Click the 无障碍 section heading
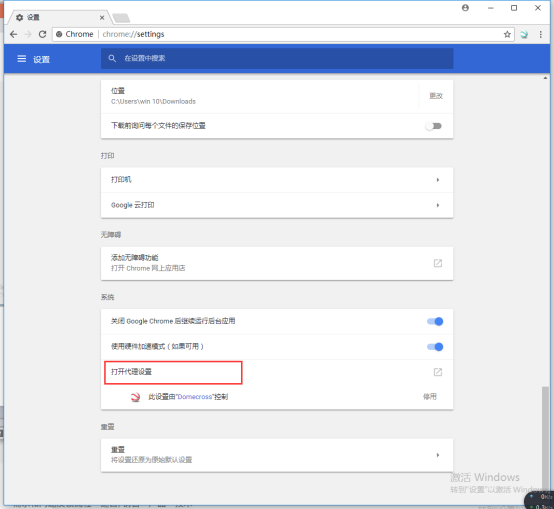The height and width of the screenshot is (509, 554). [x=111, y=235]
